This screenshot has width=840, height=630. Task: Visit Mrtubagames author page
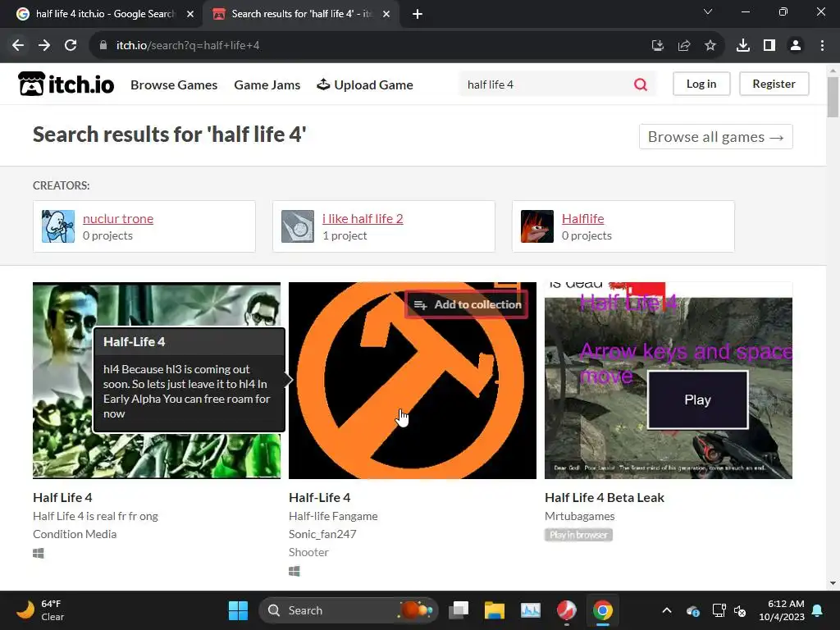point(579,516)
